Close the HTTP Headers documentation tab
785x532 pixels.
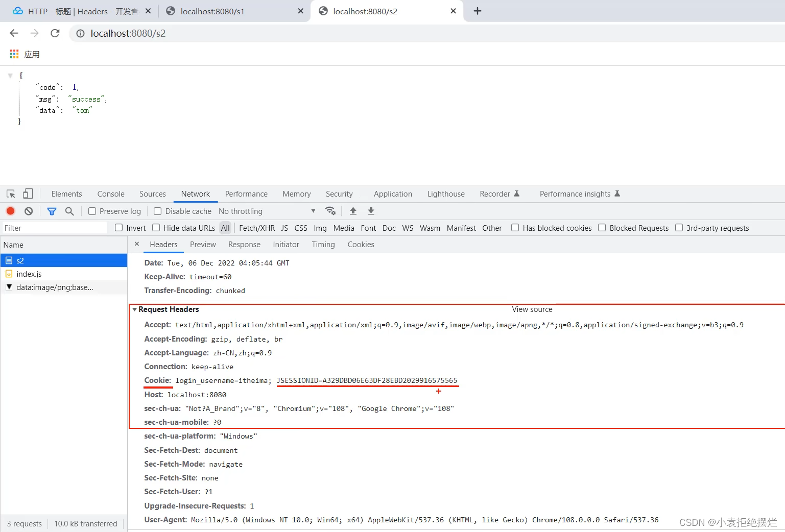148,11
